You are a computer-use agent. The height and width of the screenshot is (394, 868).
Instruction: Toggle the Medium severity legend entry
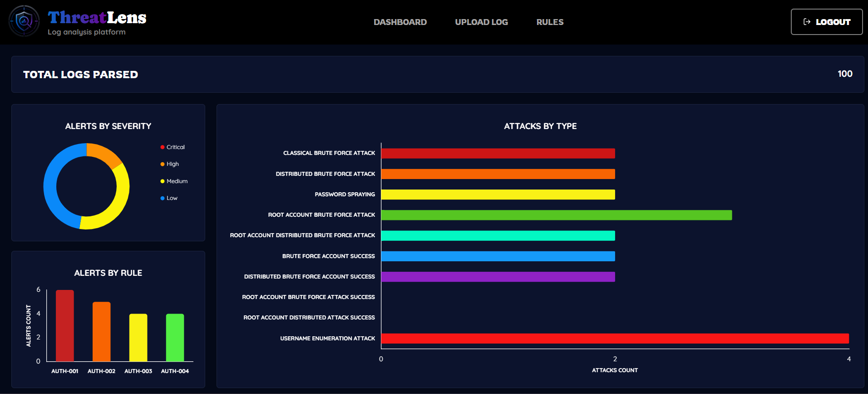pyautogui.click(x=174, y=181)
